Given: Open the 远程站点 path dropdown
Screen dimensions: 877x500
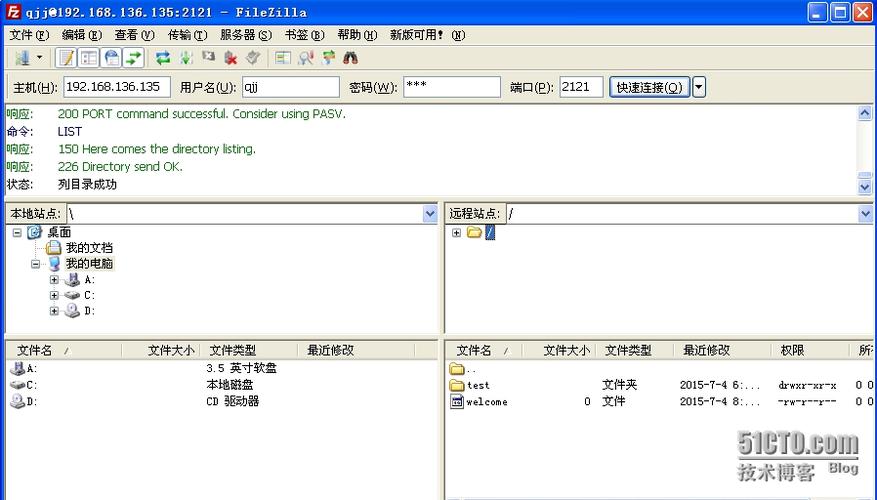Looking at the screenshot, I should (865, 214).
